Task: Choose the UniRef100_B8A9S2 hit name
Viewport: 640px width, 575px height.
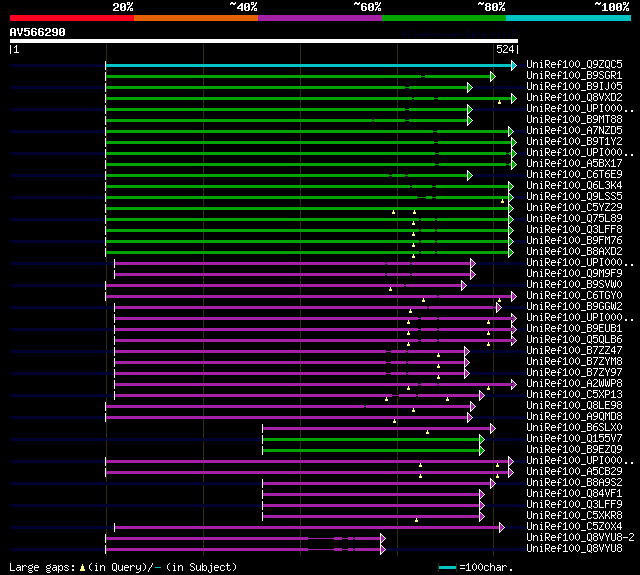Action: (x=574, y=483)
